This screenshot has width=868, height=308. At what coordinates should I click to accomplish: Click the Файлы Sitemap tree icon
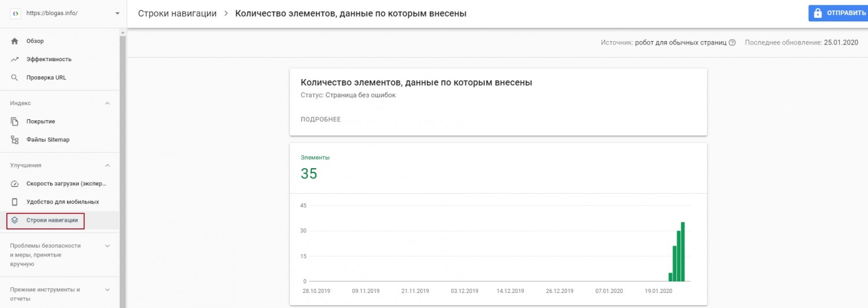tap(15, 140)
